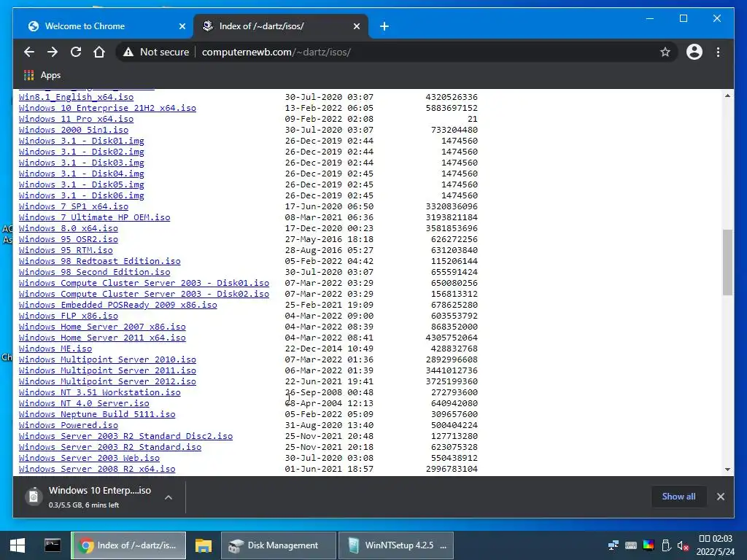The image size is (747, 560).
Task: Open the Chrome profile avatar
Action: point(694,52)
